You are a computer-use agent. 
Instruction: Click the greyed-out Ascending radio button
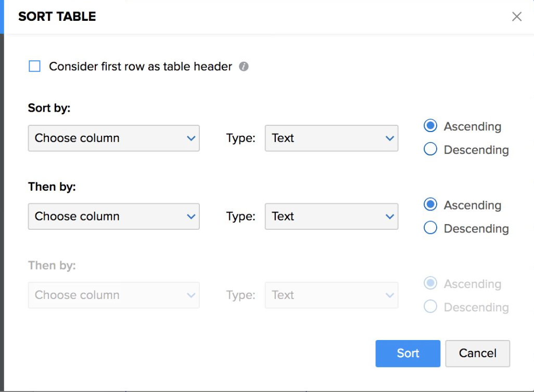click(430, 283)
